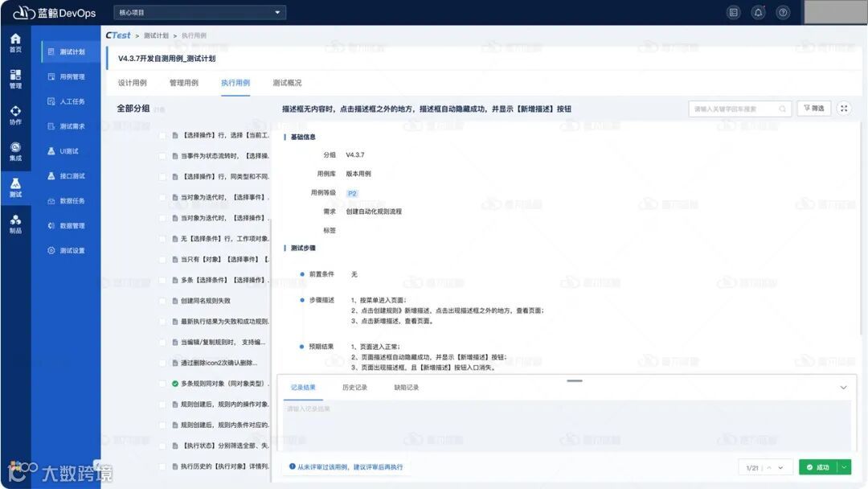Click the detail panel vertical scrollbar

(x=860, y=228)
